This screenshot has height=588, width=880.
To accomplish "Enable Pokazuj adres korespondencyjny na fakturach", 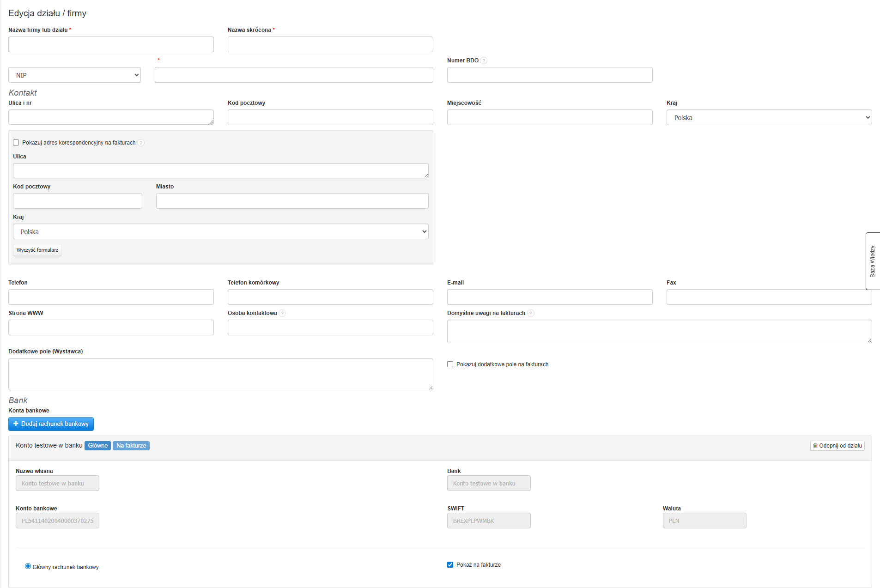I will pos(16,143).
